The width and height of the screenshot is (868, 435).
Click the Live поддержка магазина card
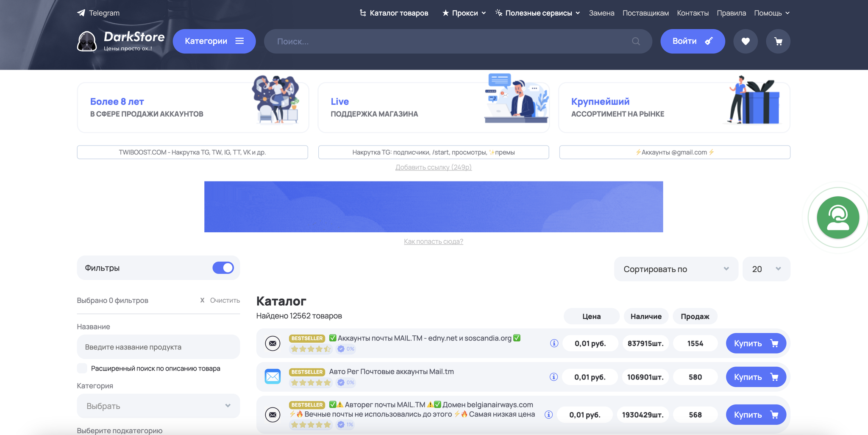434,107
